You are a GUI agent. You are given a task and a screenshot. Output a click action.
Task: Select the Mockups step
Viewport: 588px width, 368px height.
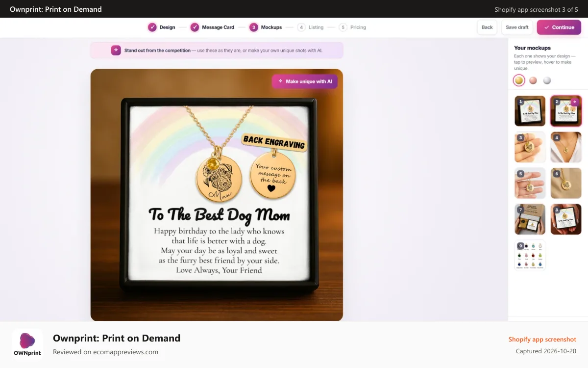click(266, 27)
